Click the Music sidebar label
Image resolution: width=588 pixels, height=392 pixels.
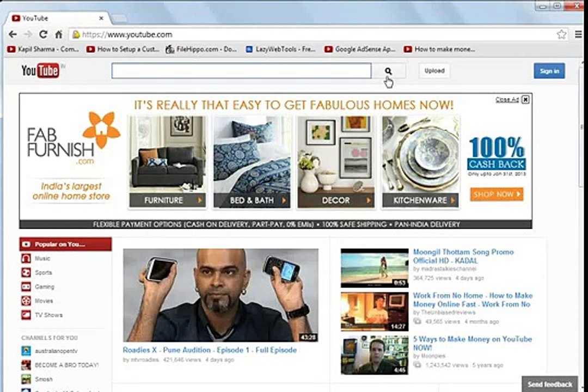(42, 259)
